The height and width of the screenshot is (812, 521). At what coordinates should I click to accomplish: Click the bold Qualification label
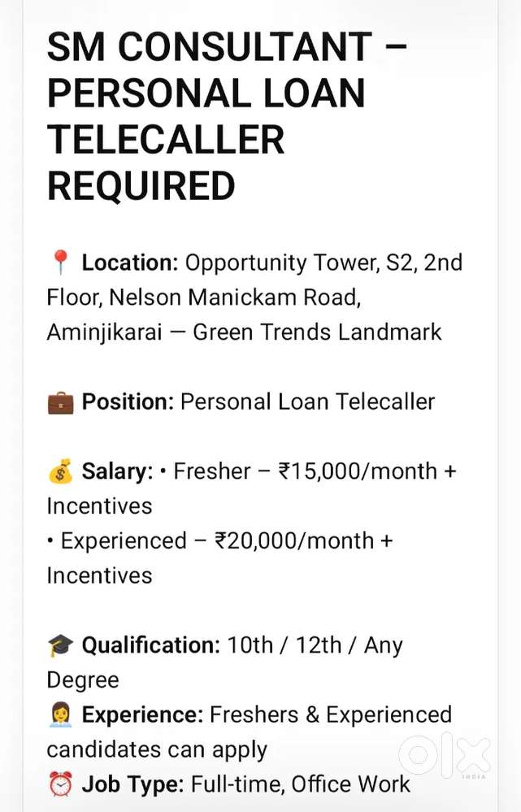pyautogui.click(x=151, y=645)
